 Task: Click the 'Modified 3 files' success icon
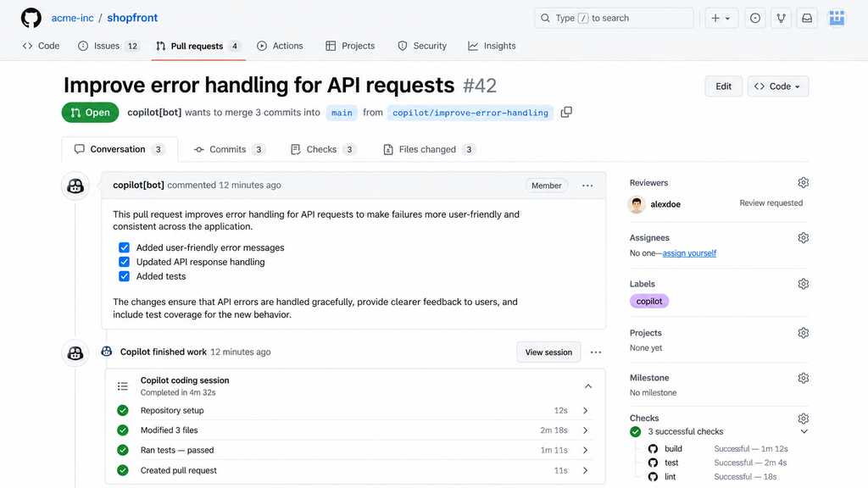point(123,430)
